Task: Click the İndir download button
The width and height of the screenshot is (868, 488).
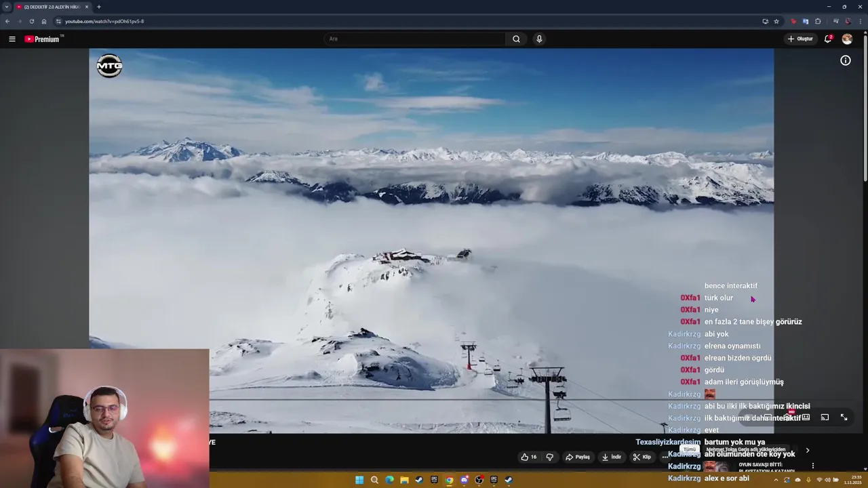Action: 611,457
